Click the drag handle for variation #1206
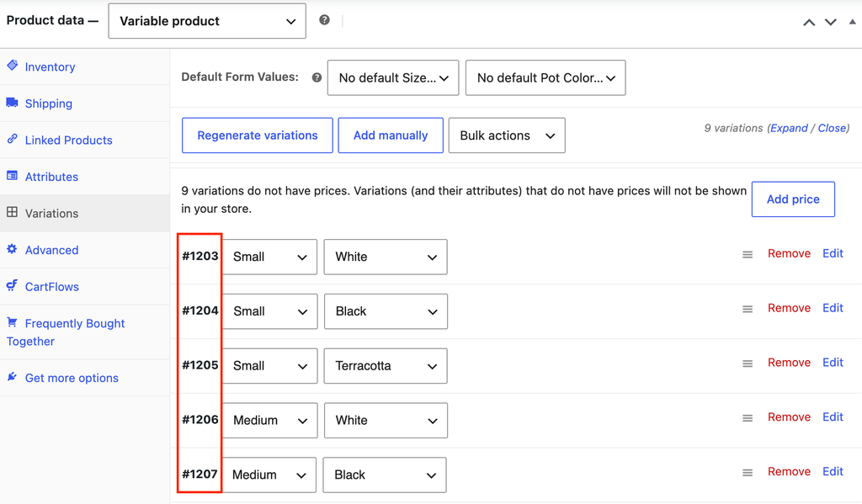862x504 pixels. pyautogui.click(x=748, y=417)
